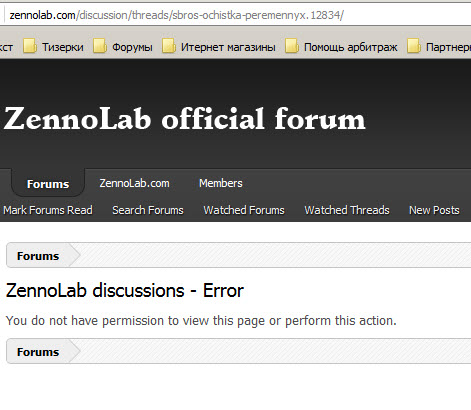The image size is (471, 410).
Task: Click Mark Forums Read link
Action: click(x=48, y=210)
